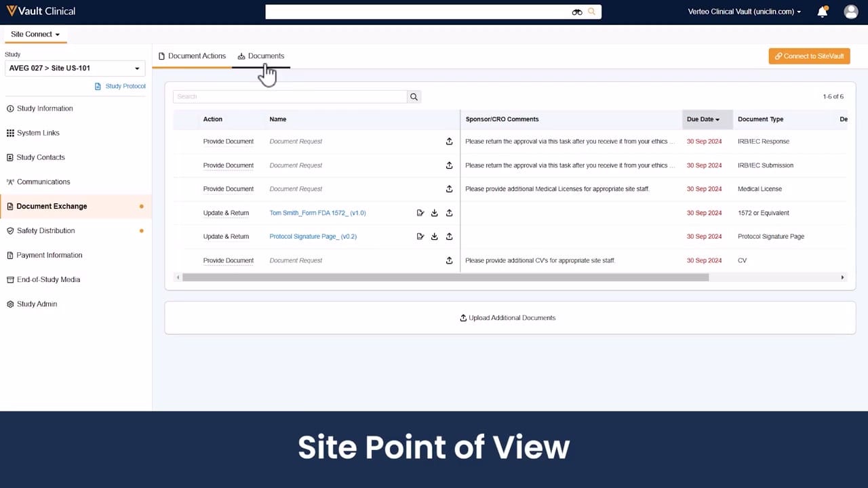868x488 pixels.
Task: Click the 1572 or Equivalent cell
Action: [763, 213]
